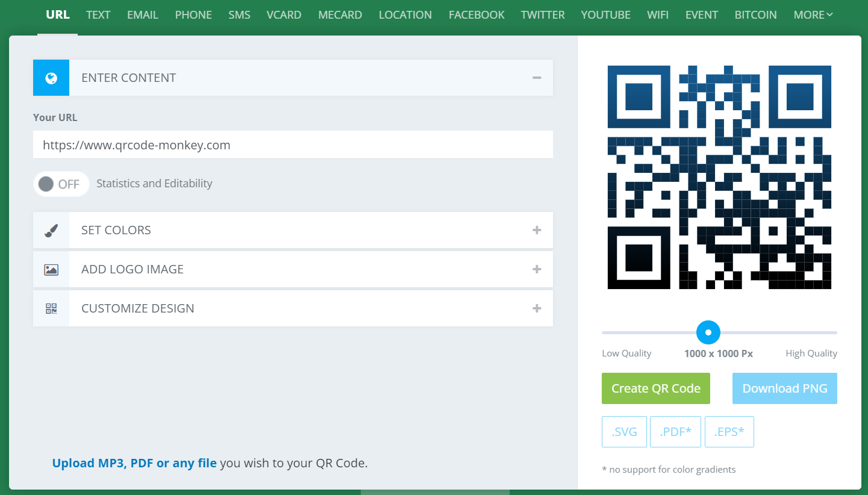Viewport: 868px width, 495px height.
Task: Switch to the LOCATION tab
Action: click(x=405, y=15)
